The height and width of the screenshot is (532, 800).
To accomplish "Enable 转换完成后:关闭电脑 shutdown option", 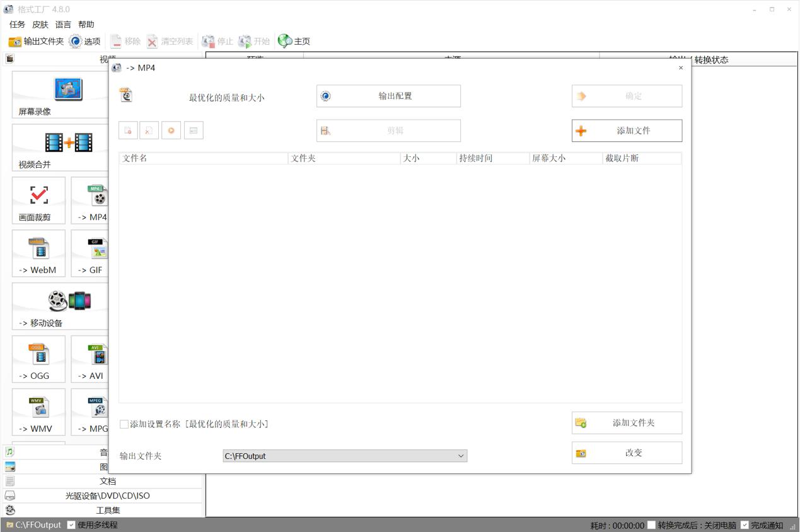I will (x=651, y=524).
